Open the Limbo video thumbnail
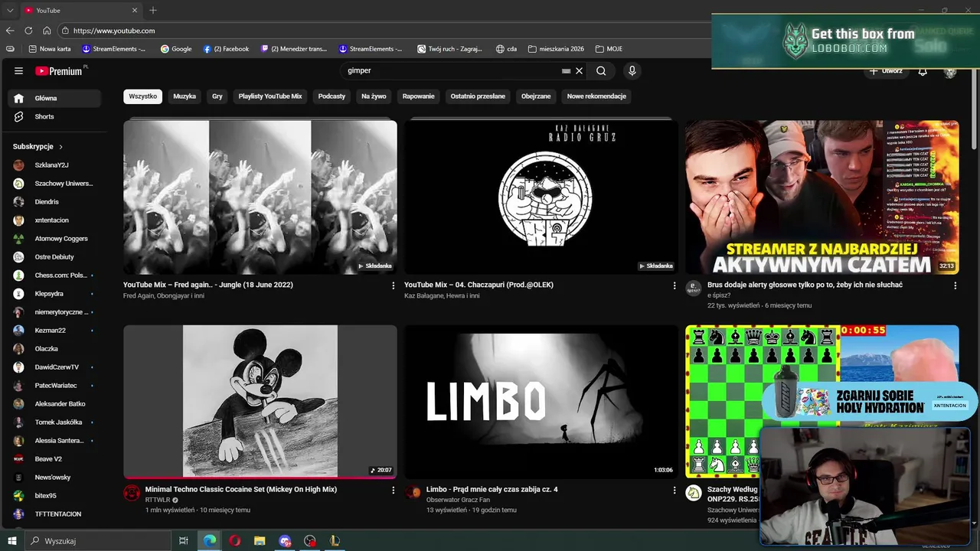This screenshot has height=551, width=980. 541,402
